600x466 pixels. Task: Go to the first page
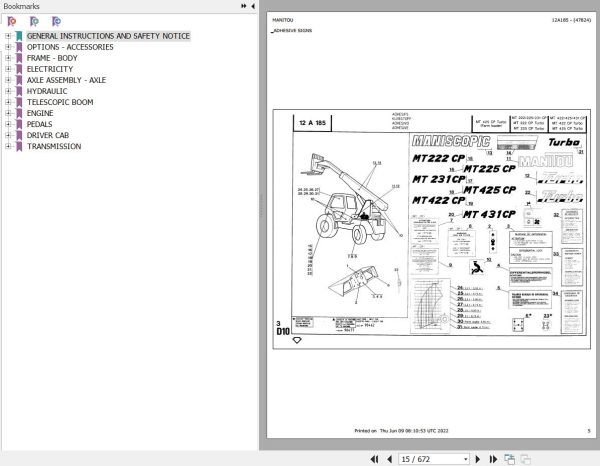tap(374, 459)
